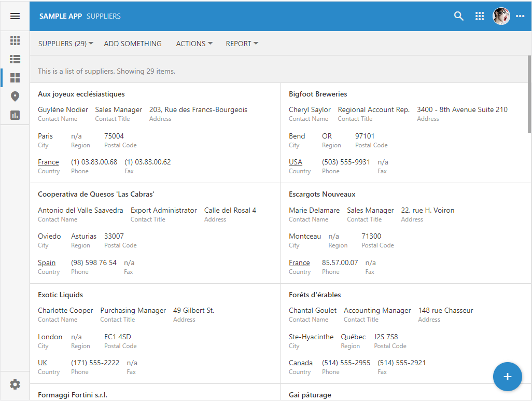Click the floating add plus button

[507, 377]
